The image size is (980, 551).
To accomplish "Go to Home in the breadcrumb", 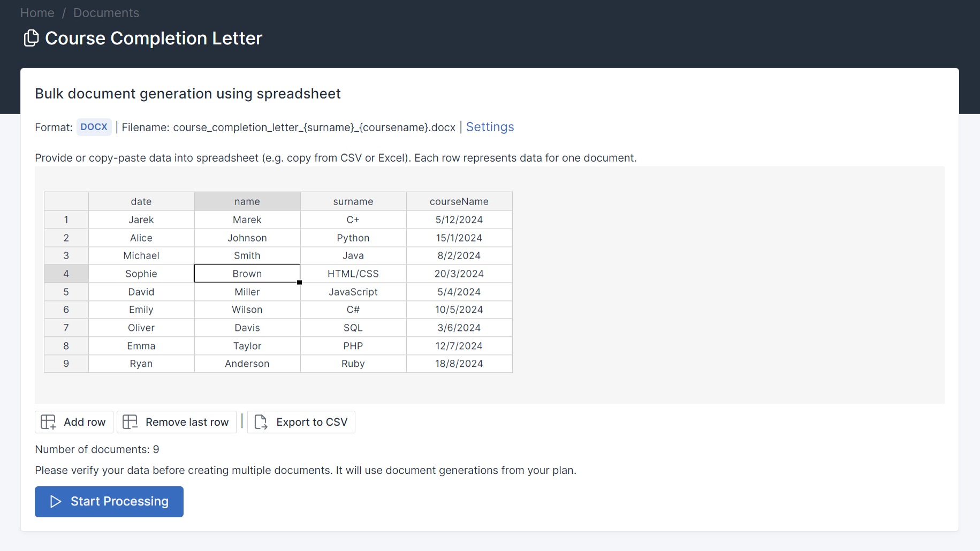I will 37,13.
